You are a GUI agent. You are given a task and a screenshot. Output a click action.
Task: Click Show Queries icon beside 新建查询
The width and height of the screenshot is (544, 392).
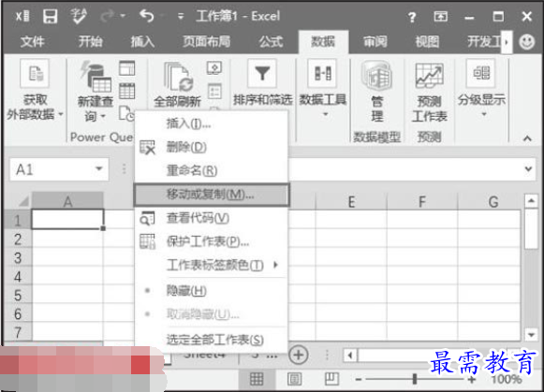127,68
